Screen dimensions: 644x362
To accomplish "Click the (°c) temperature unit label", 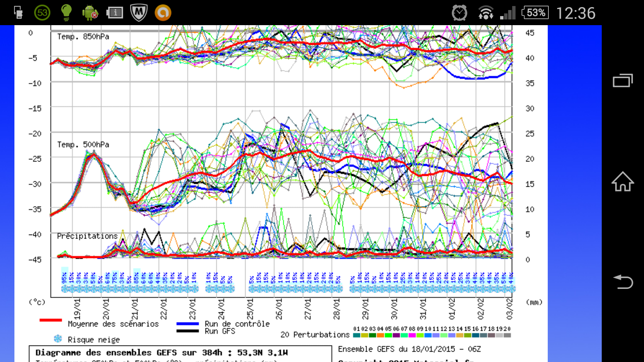I will point(37,302).
